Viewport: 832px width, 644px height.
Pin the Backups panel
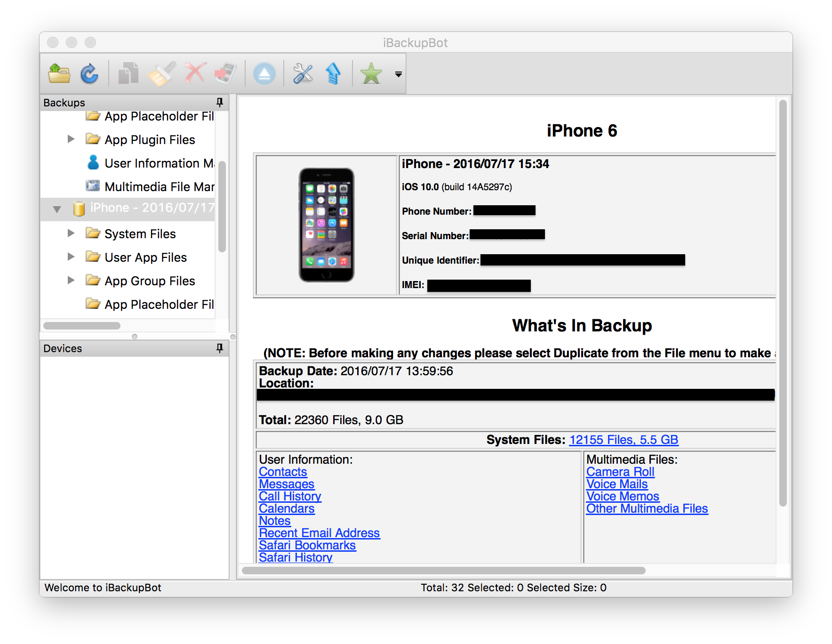220,102
